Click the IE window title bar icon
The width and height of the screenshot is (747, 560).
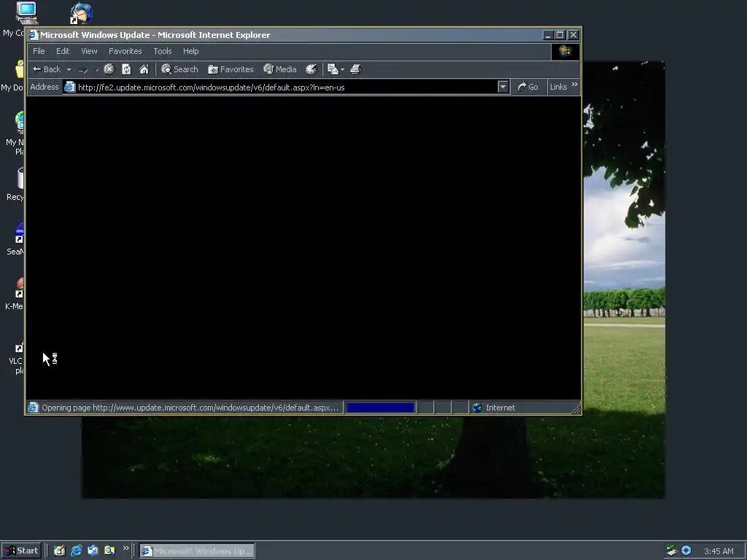(33, 35)
